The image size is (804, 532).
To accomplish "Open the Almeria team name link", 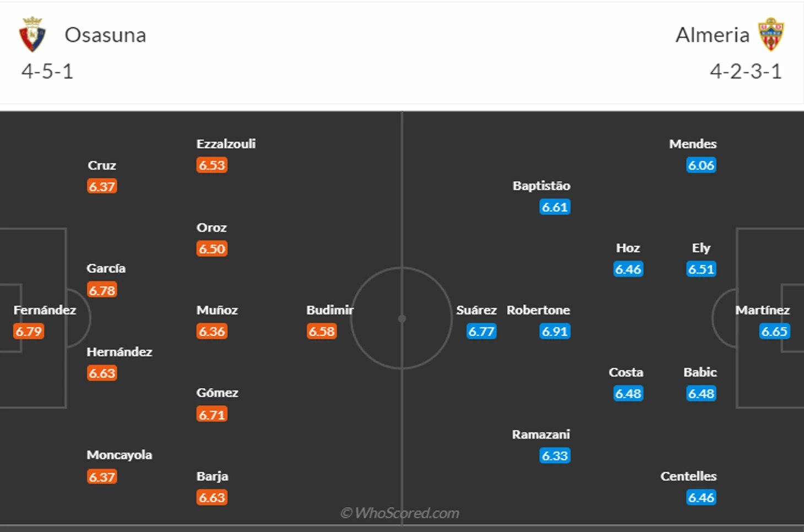I will point(712,35).
